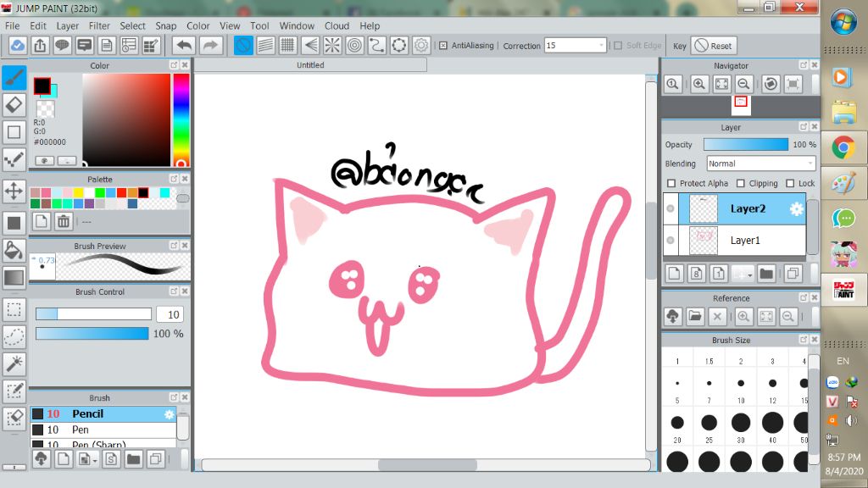Screen dimensions: 868x488
Task: Select the Eraser tool
Action: [14, 104]
